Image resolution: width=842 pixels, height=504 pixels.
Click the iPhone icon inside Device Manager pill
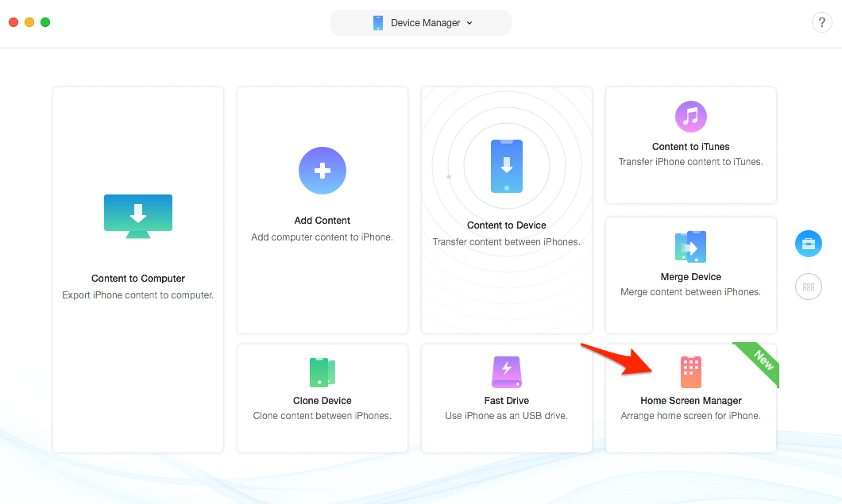pyautogui.click(x=377, y=22)
